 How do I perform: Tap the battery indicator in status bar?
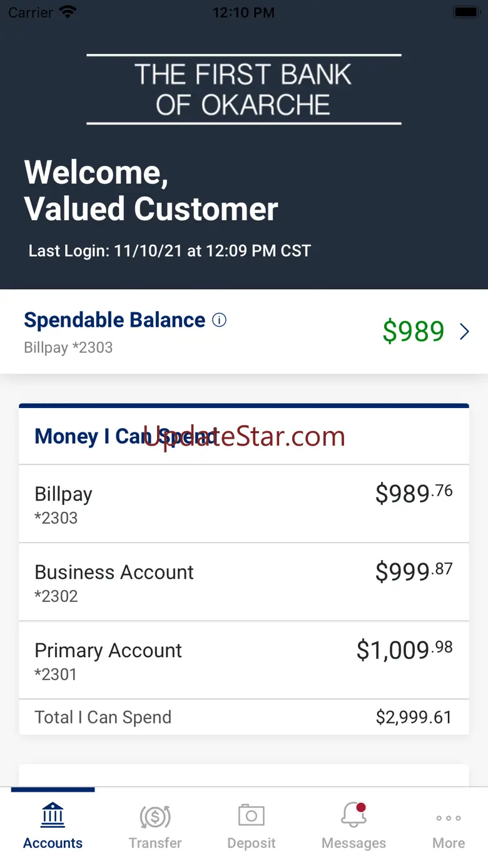[x=466, y=12]
